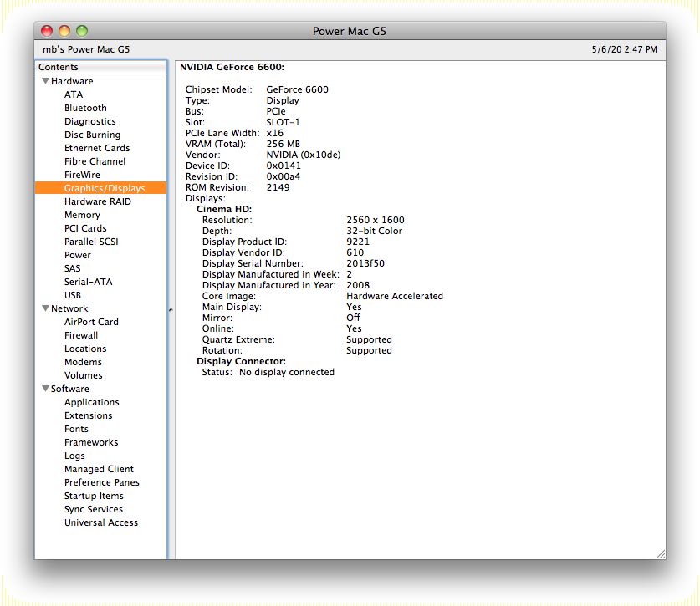Collapse the Network disclosure triangle
The height and width of the screenshot is (606, 700).
click(x=45, y=308)
